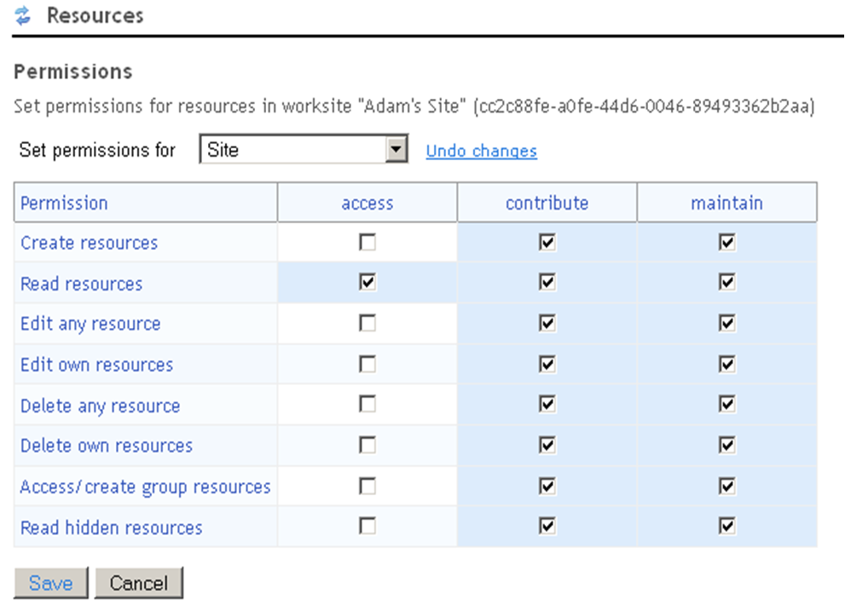This screenshot has width=845, height=616.
Task: Uncheck Edit own resources for maintain
Action: [727, 365]
